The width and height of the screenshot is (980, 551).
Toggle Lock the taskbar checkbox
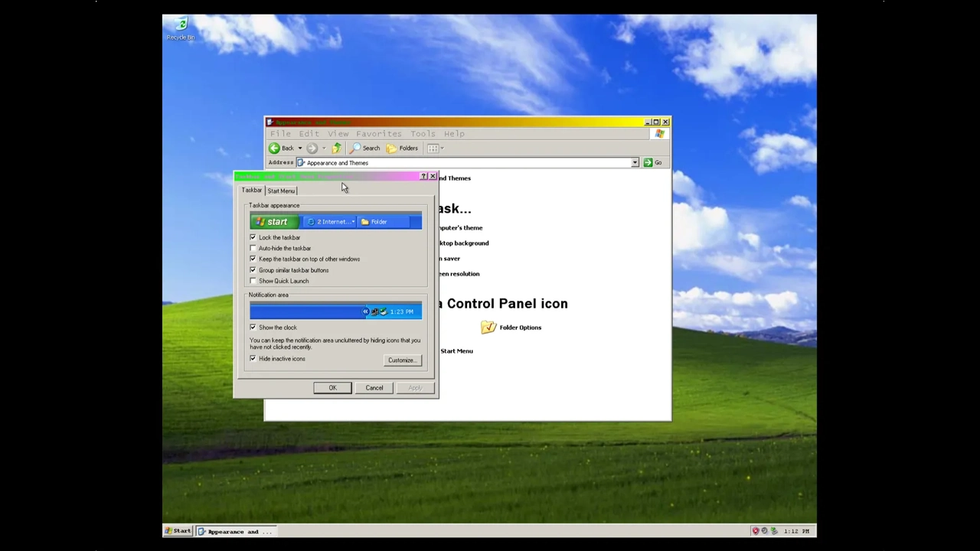tap(253, 237)
